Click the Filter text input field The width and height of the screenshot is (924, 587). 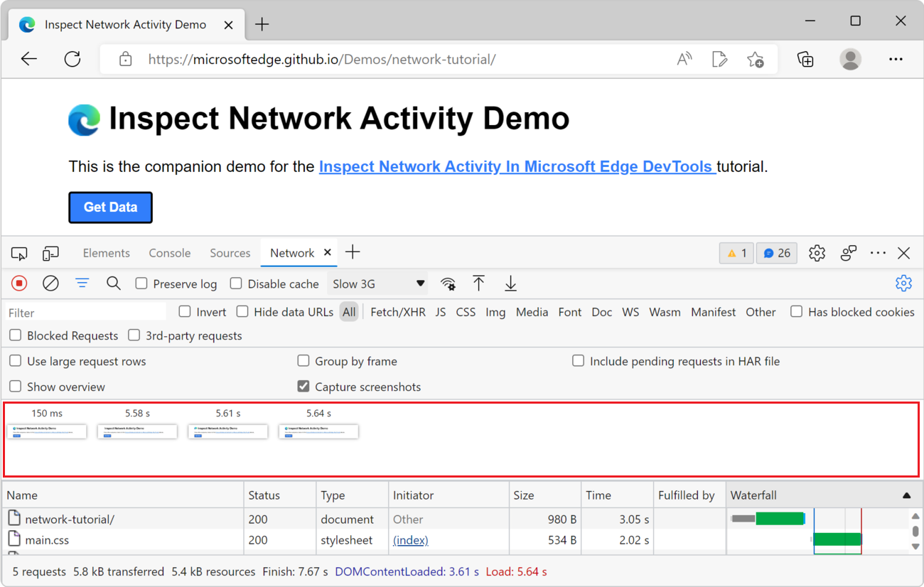pos(86,313)
